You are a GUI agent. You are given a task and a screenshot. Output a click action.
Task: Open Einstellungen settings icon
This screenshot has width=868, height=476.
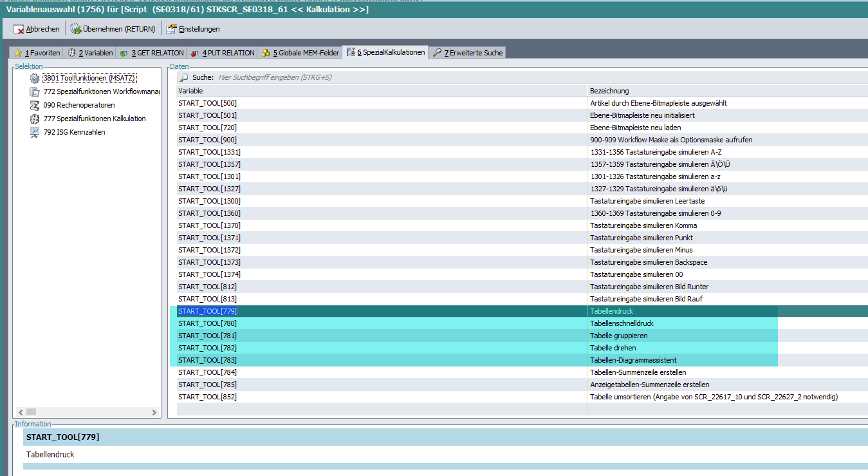tap(171, 29)
